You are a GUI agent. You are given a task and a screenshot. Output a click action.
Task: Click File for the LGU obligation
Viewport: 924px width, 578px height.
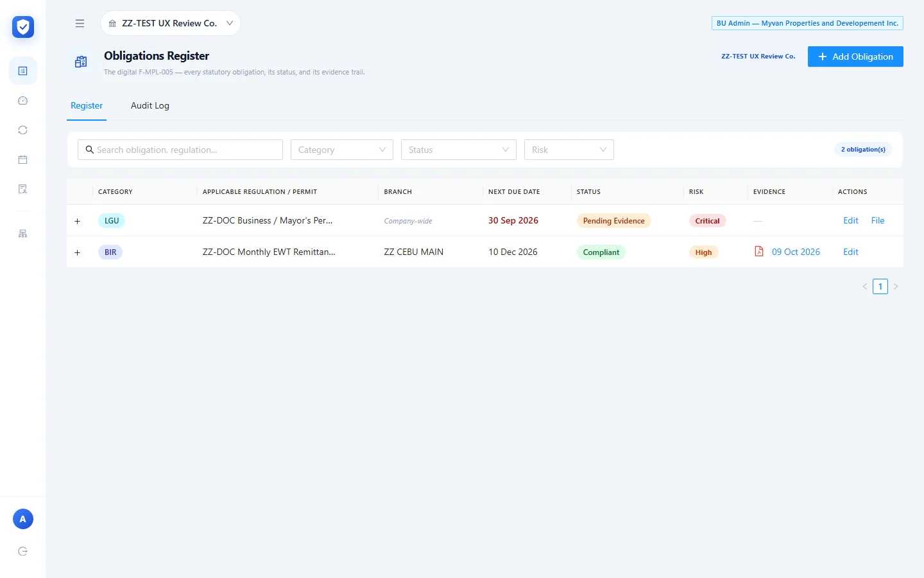[878, 220]
